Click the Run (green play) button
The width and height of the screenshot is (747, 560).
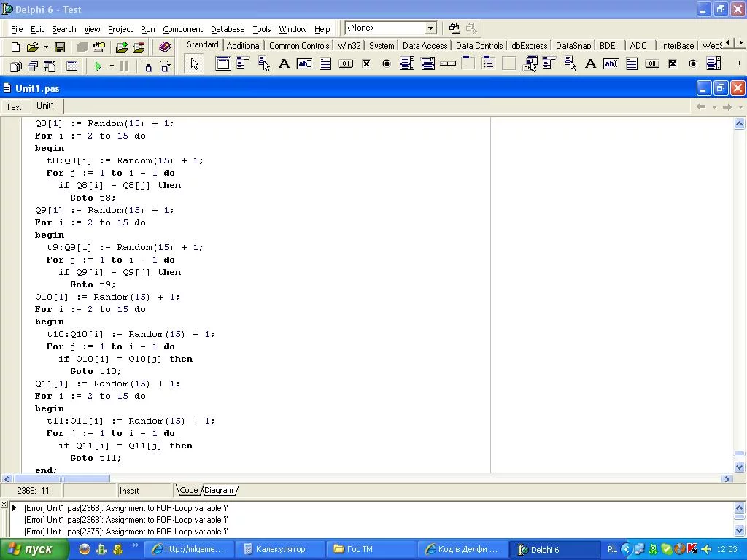click(98, 66)
